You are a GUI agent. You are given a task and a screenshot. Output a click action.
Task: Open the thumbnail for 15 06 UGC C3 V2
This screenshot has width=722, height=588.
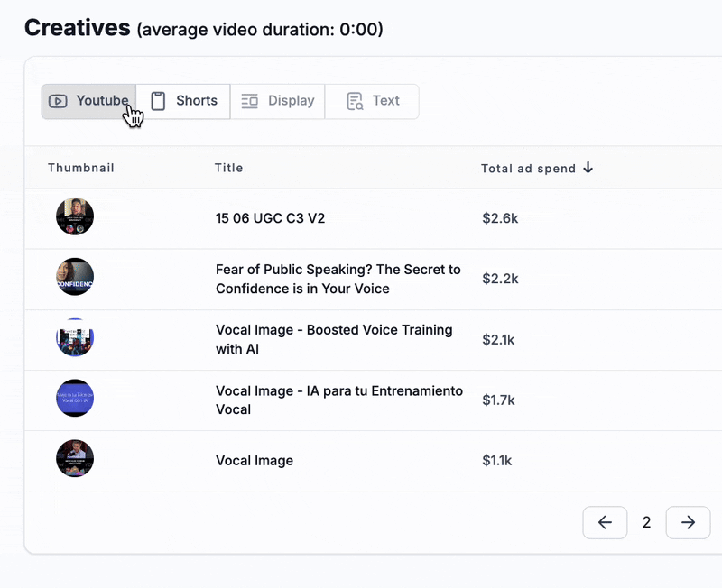pyautogui.click(x=75, y=217)
